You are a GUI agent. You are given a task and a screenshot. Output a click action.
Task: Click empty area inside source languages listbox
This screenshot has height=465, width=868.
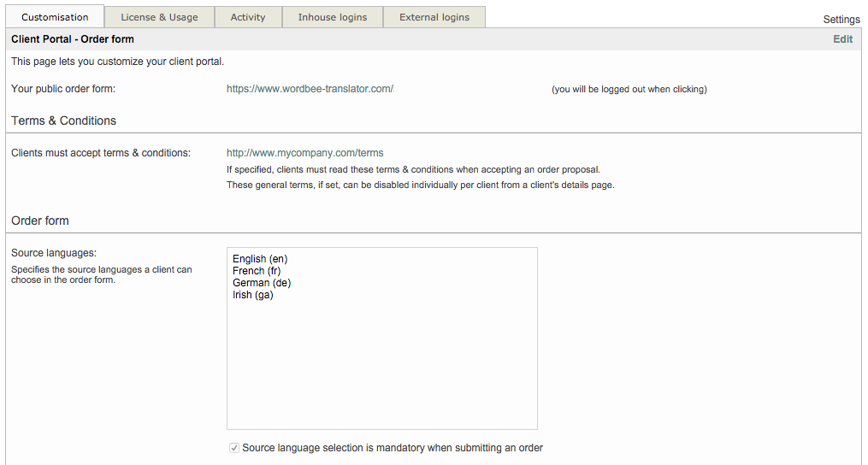(381, 368)
